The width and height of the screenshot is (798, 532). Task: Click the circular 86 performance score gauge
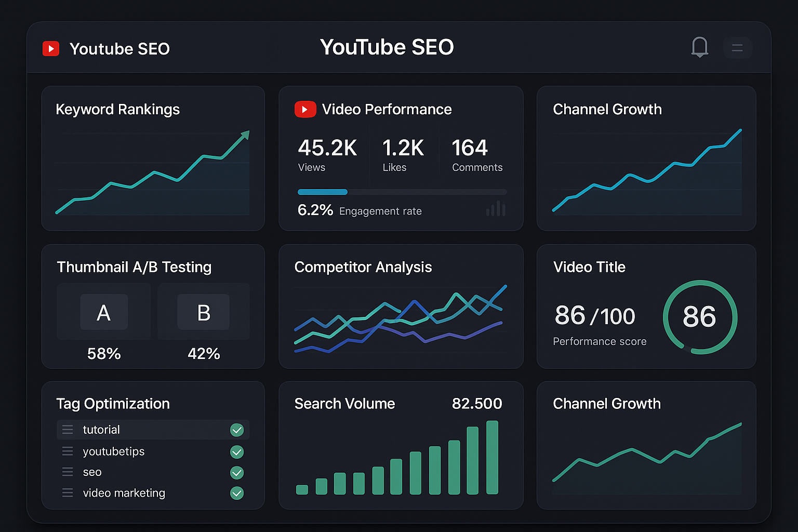click(700, 317)
